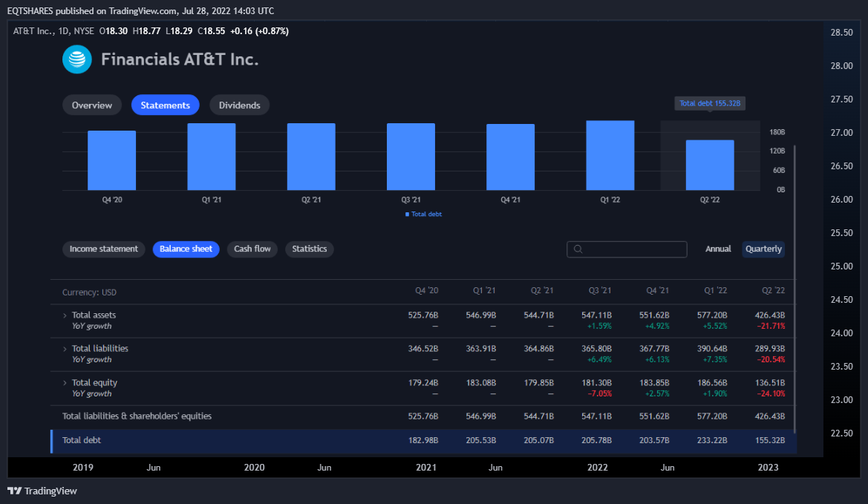Screen dimensions: 868x504
Task: Click Total assets value 577.20B
Action: [712, 315]
